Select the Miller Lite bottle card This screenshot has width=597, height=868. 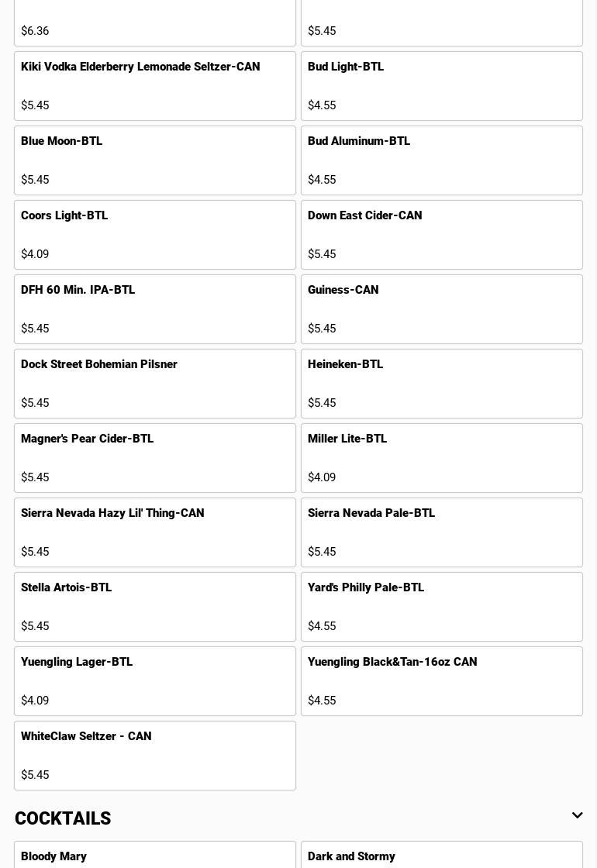click(x=442, y=458)
